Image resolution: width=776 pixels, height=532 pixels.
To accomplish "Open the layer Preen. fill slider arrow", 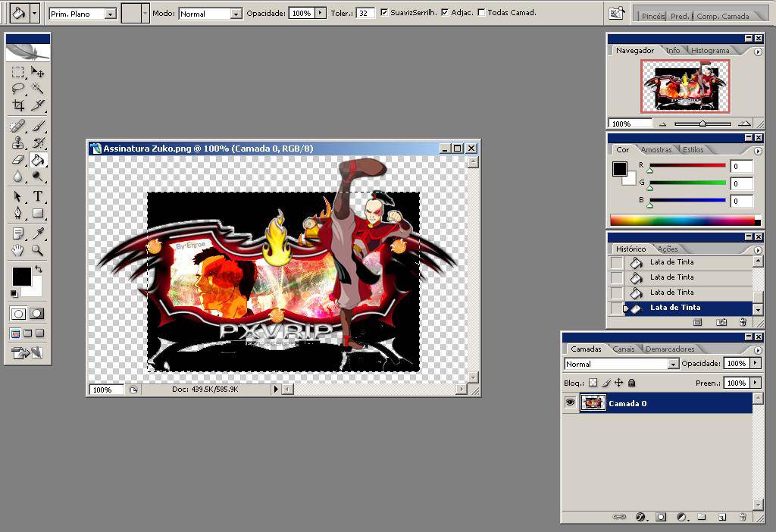I will [756, 383].
